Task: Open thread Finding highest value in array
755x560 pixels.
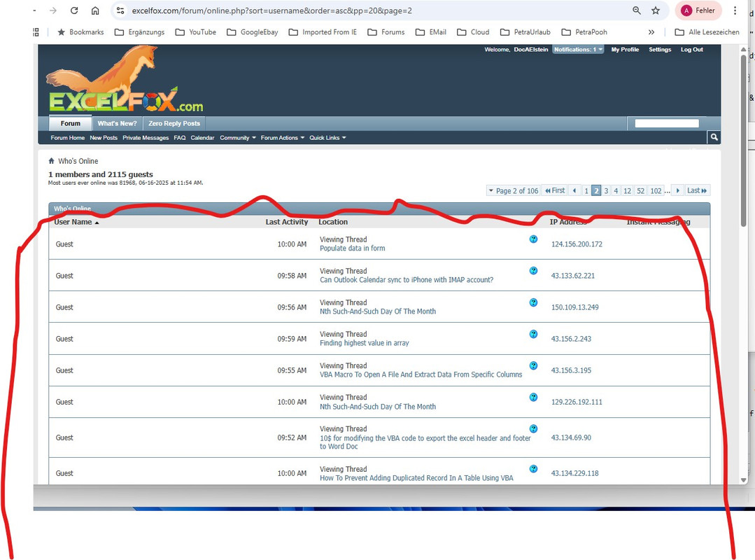Action: (x=365, y=343)
